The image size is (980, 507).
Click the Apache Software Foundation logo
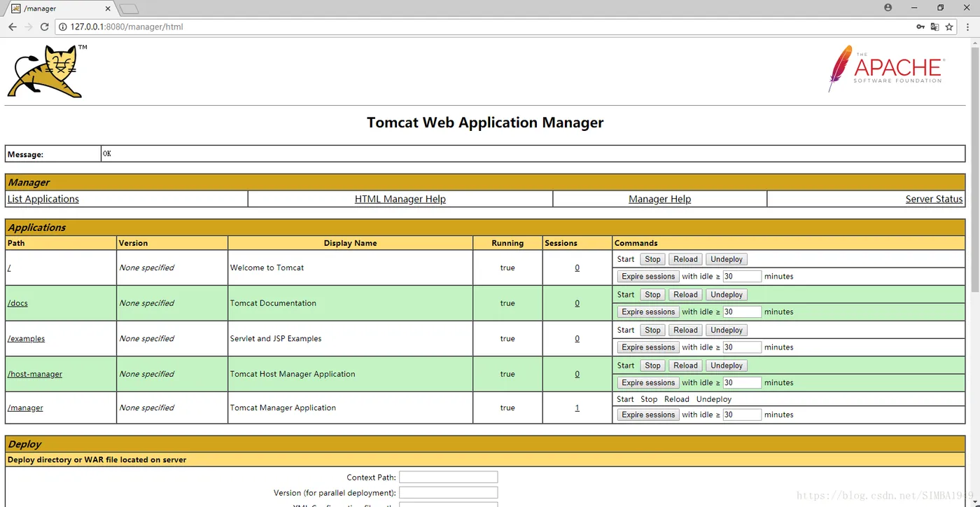coord(886,69)
